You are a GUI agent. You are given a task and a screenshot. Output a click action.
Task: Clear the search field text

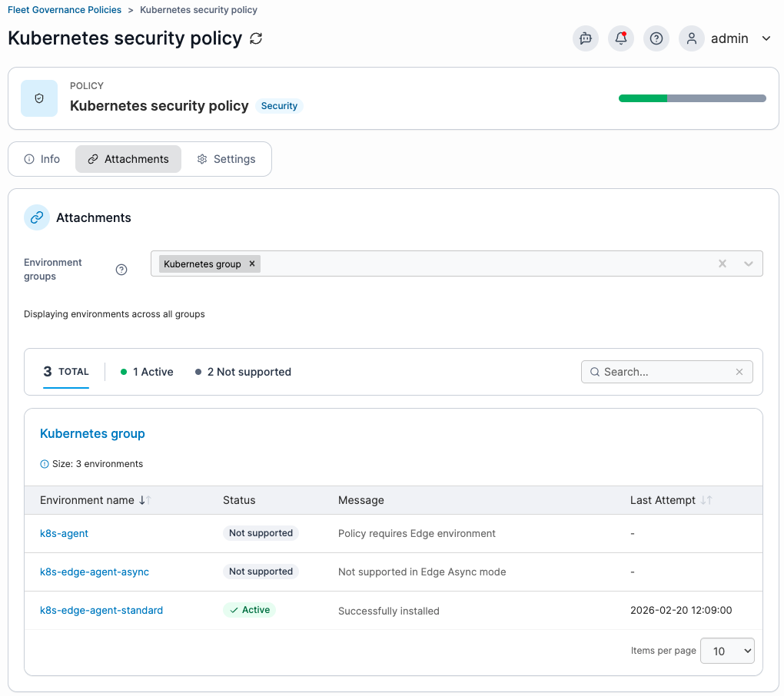pyautogui.click(x=739, y=372)
